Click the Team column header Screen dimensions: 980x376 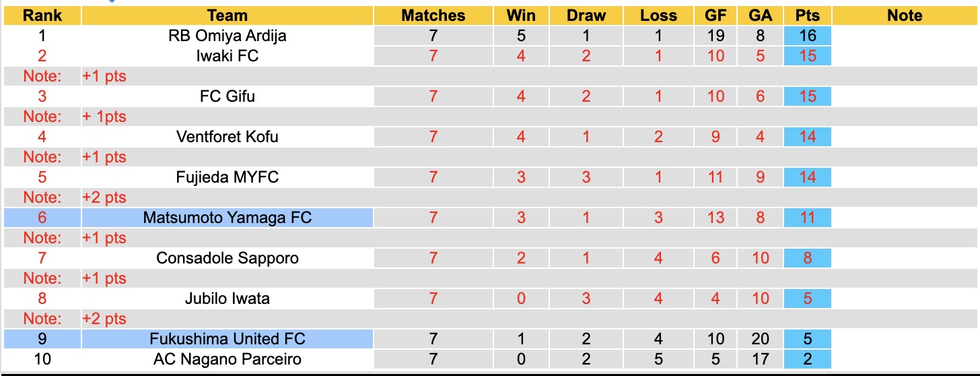pyautogui.click(x=227, y=15)
